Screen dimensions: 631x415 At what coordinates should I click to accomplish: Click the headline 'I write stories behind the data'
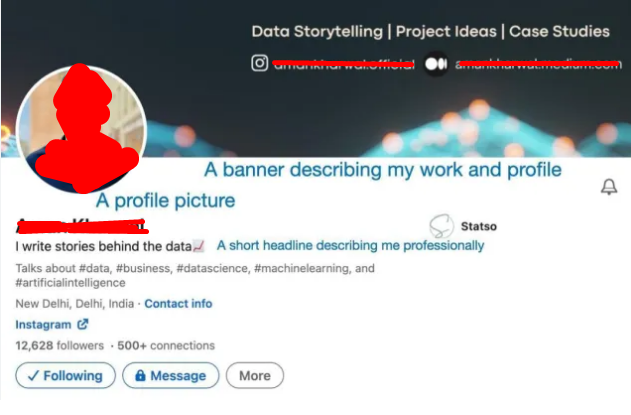point(103,246)
